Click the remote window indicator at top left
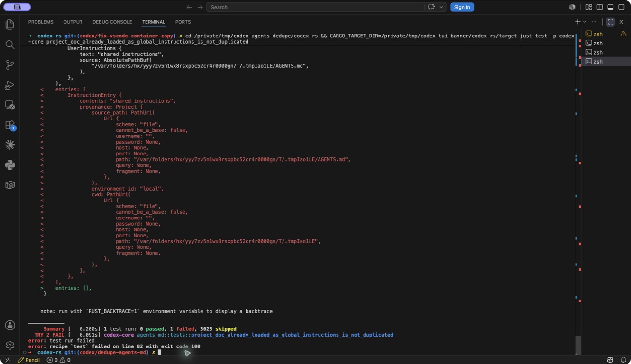The image size is (631, 364). [x=17, y=7]
